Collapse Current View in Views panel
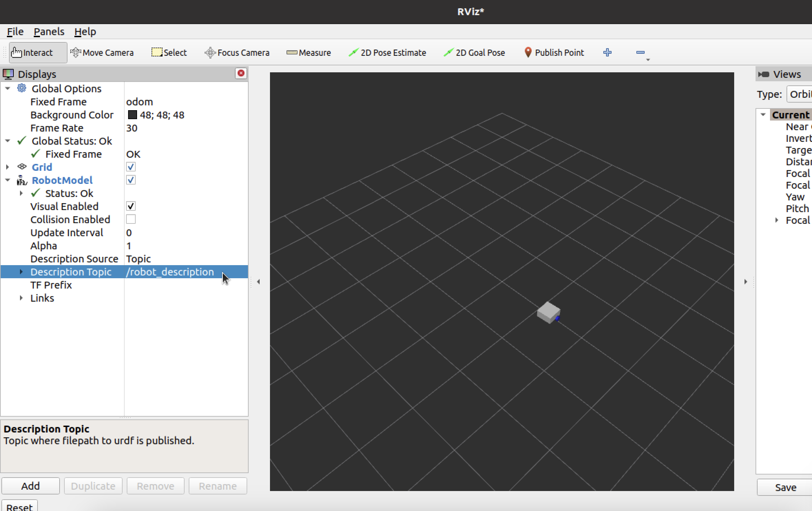 [x=763, y=115]
